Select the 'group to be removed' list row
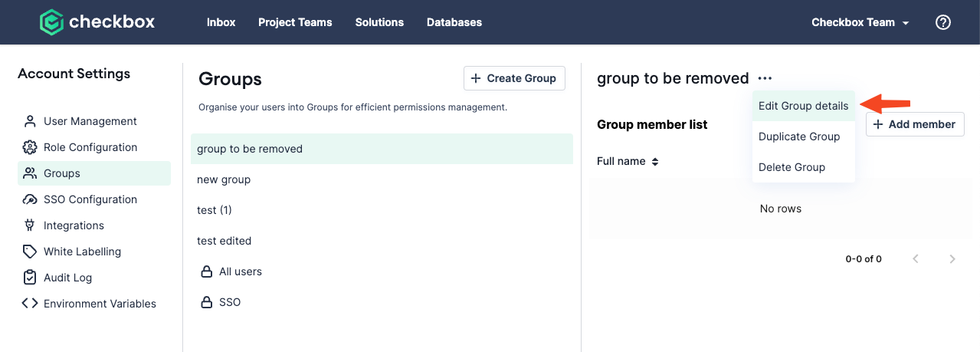 point(382,149)
